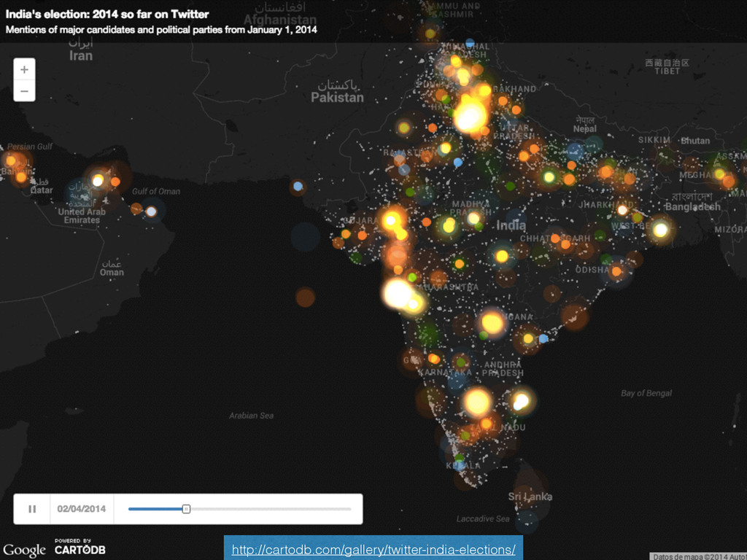Open the cartodb.com gallery link

[373, 550]
